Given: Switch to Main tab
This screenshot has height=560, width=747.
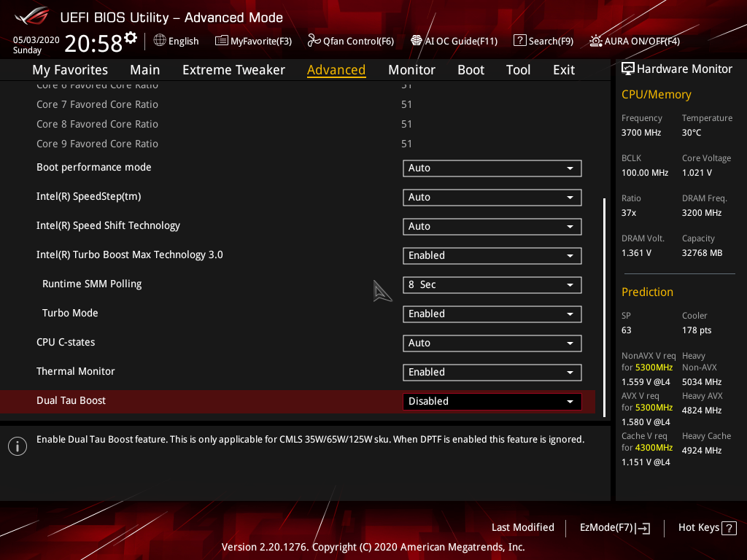Looking at the screenshot, I should click(x=145, y=70).
